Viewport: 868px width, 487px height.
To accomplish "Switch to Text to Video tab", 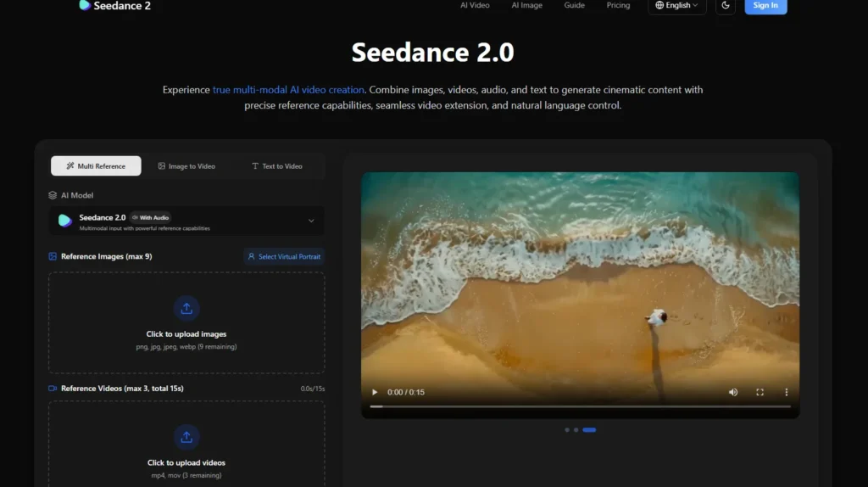I will point(277,165).
